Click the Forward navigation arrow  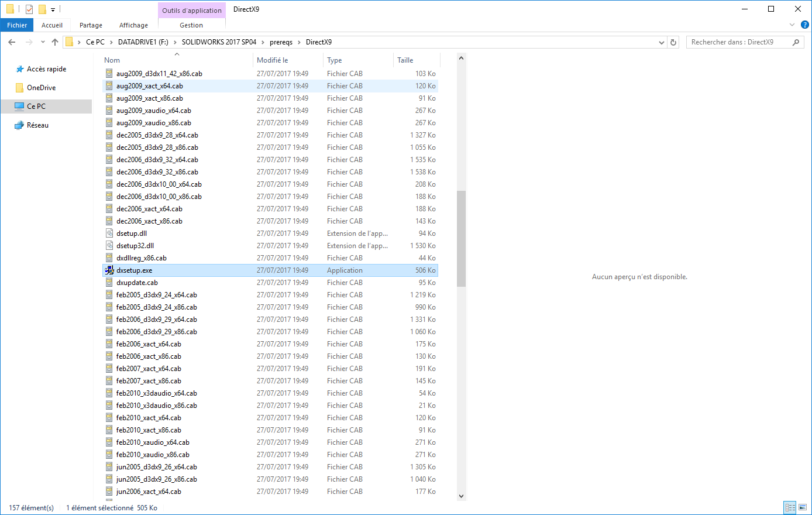[x=29, y=42]
